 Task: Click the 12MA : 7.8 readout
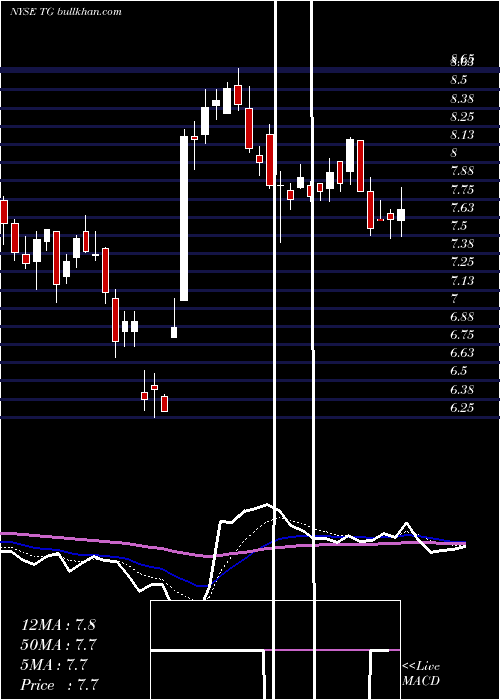[58, 625]
